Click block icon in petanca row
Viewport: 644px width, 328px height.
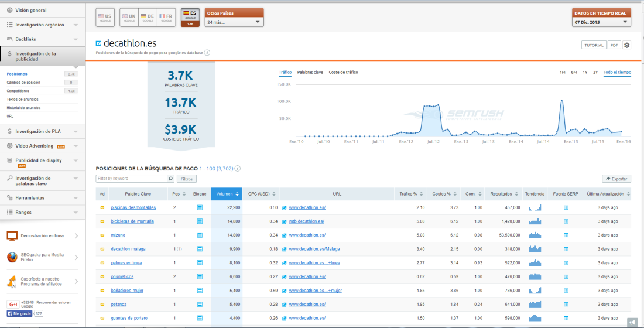point(200,304)
